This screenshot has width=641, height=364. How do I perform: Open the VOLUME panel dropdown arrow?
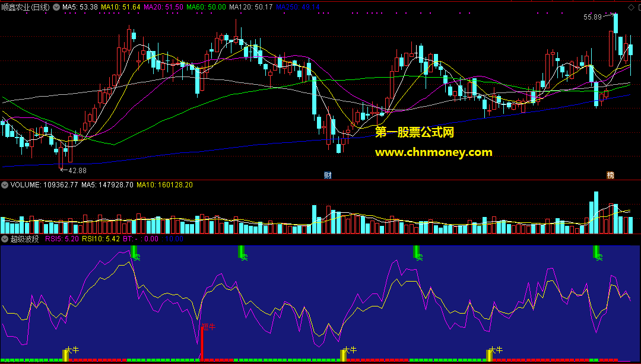(x=5, y=185)
